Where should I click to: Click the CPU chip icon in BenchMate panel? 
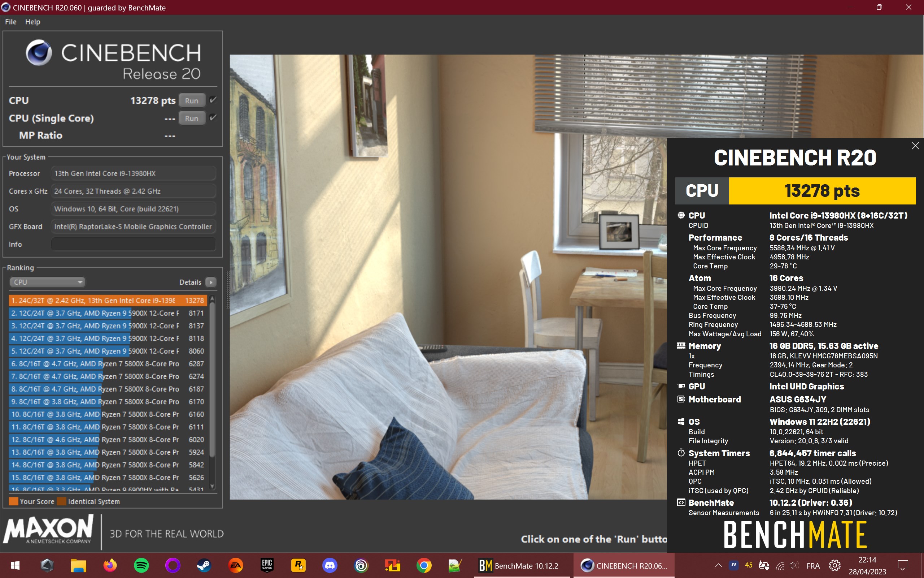coord(681,215)
